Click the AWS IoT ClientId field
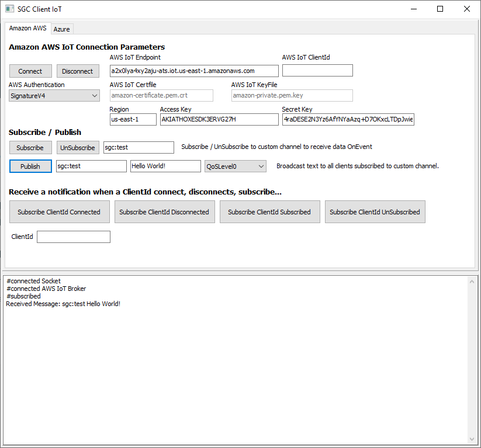Image resolution: width=481 pixels, height=448 pixels. tap(317, 71)
